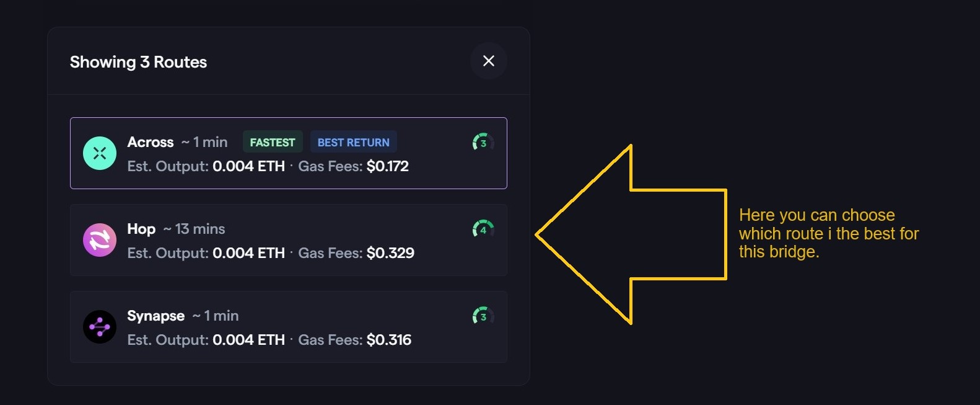Click Across gas fees $0.172

(x=387, y=166)
